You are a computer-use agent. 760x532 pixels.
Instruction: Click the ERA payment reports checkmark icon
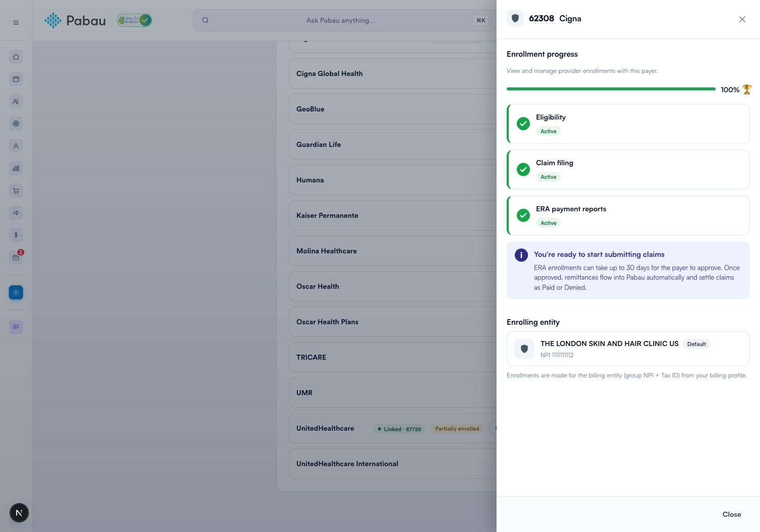click(523, 215)
